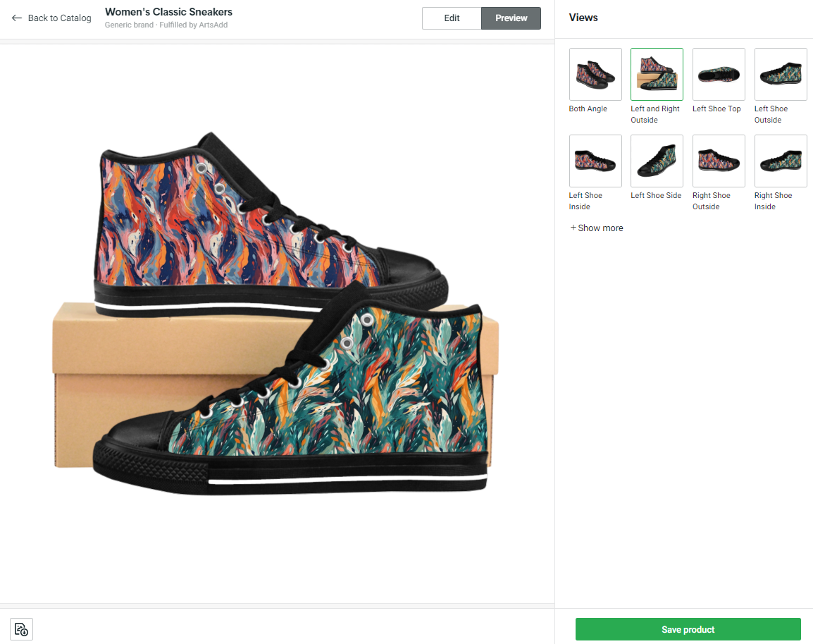Click the back arrow icon

click(x=15, y=18)
